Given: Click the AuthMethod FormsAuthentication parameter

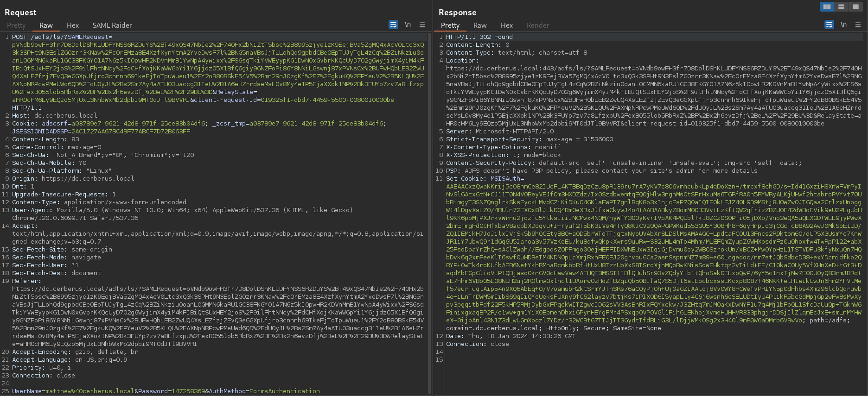Looking at the screenshot, I should 264,391.
